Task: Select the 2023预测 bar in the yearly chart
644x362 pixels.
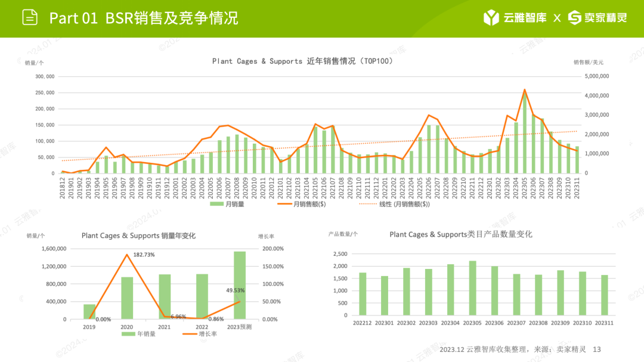Action: pyautogui.click(x=240, y=285)
